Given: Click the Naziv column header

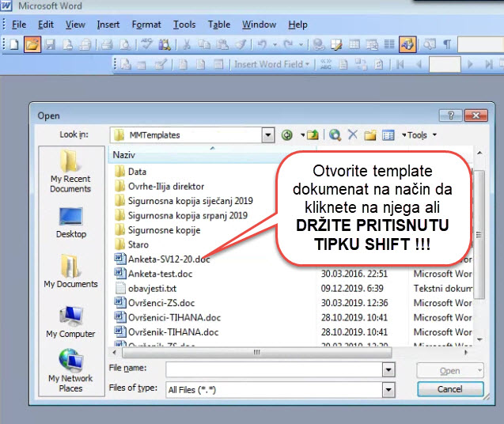Looking at the screenshot, I should point(212,155).
